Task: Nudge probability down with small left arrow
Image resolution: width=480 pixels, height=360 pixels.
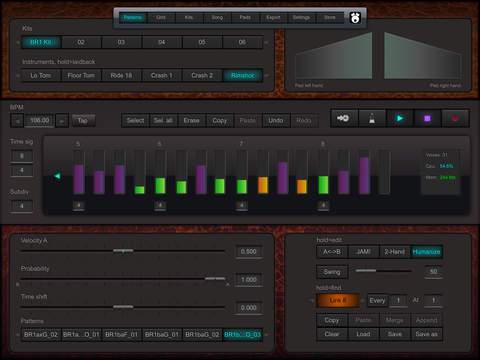Action: point(18,285)
